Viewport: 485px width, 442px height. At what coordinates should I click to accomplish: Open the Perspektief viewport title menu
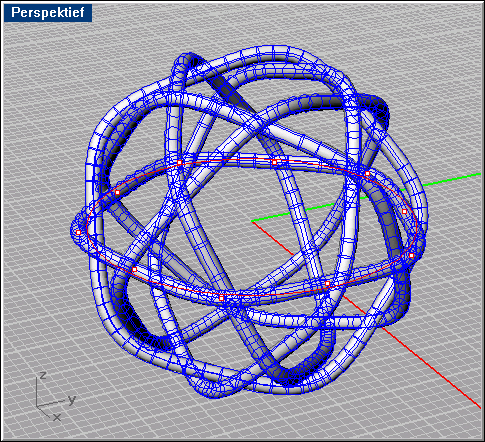coord(48,13)
